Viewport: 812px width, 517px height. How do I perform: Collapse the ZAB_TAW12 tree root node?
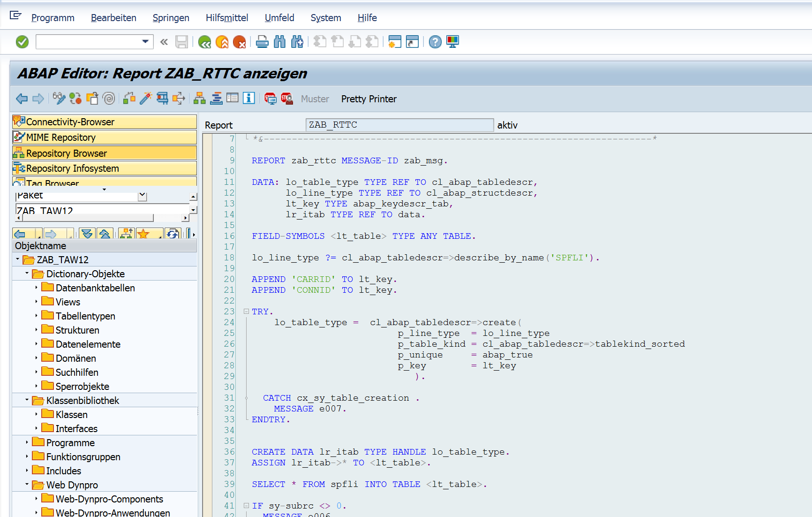(x=17, y=259)
